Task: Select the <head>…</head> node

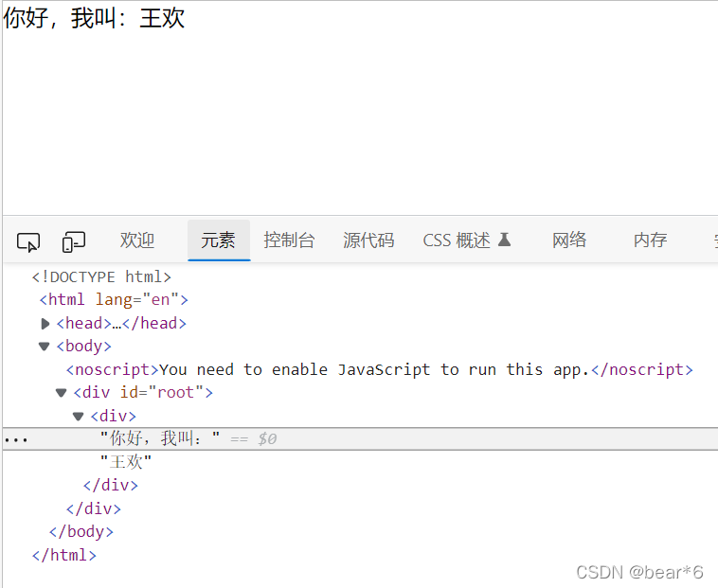Action: [121, 324]
